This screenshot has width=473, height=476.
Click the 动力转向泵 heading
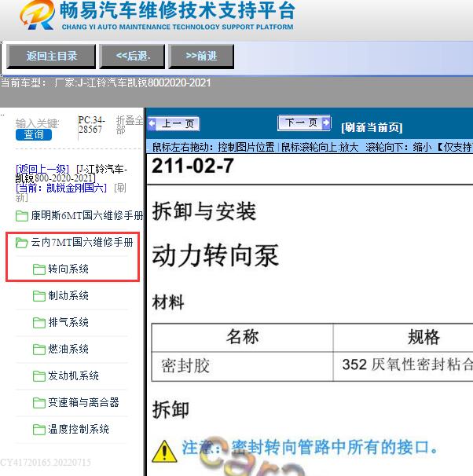(x=215, y=255)
